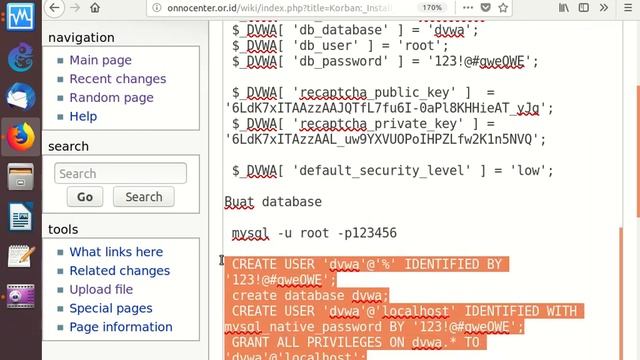
Task: Save page to Pocket
Action: tap(485, 8)
